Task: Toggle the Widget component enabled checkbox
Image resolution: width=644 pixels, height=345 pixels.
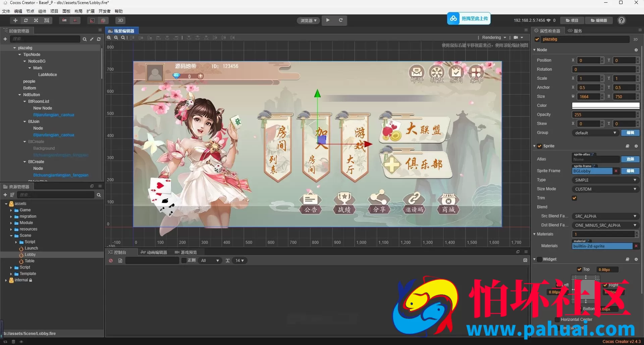Action: tap(540, 259)
